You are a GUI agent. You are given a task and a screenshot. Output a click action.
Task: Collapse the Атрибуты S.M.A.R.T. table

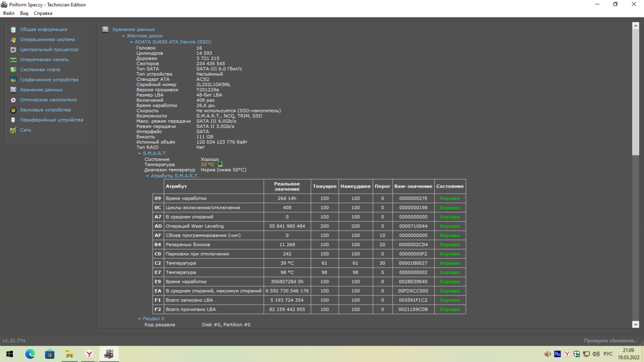(x=148, y=176)
